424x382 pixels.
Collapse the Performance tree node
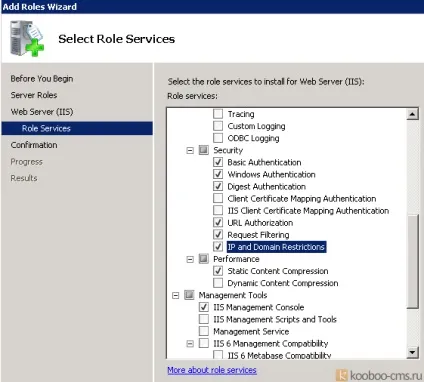click(190, 259)
